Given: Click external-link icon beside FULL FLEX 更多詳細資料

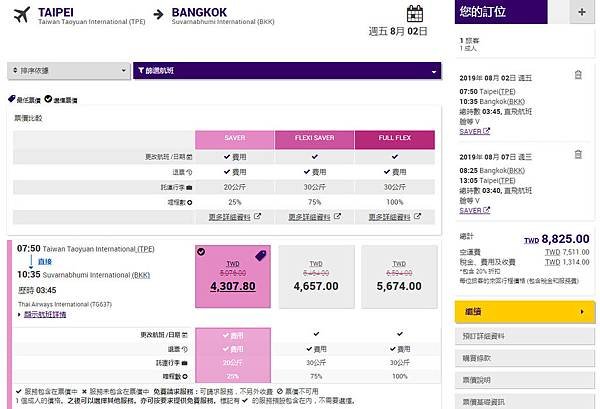Looking at the screenshot, I should tap(417, 217).
